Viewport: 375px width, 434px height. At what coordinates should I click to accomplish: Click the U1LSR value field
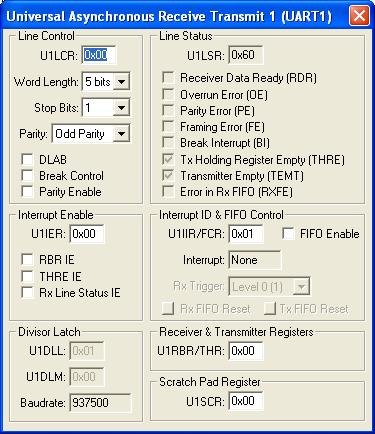246,55
